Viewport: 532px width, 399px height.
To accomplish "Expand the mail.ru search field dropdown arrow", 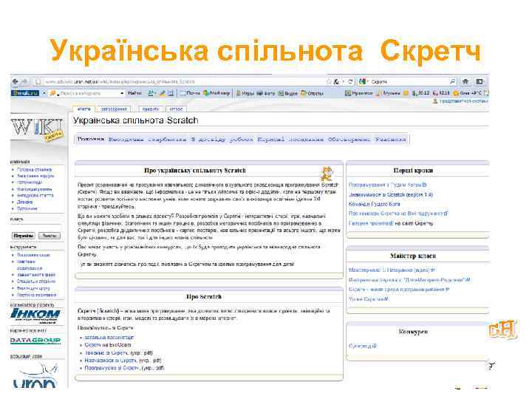I will click(122, 93).
